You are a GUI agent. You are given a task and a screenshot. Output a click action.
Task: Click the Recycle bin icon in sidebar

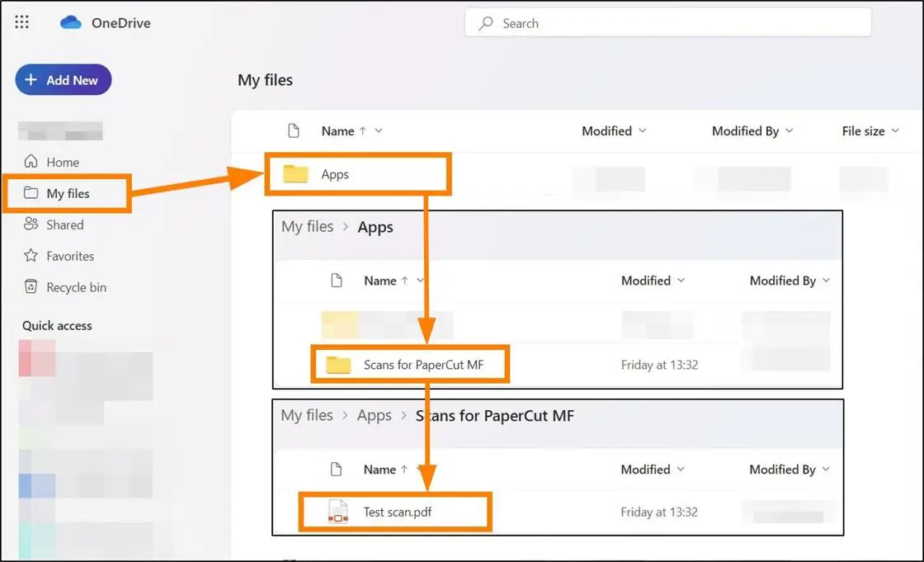coord(31,287)
